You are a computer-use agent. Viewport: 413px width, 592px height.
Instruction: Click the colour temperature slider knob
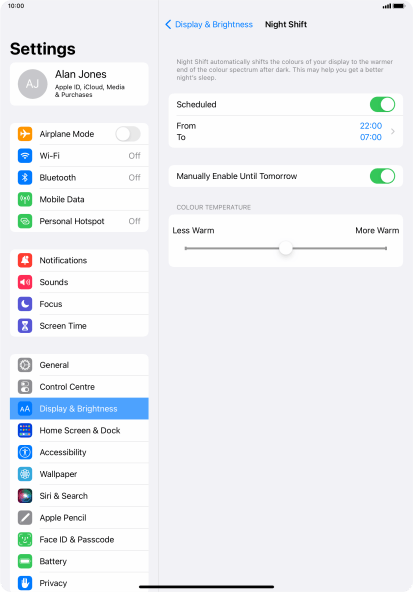click(x=286, y=248)
